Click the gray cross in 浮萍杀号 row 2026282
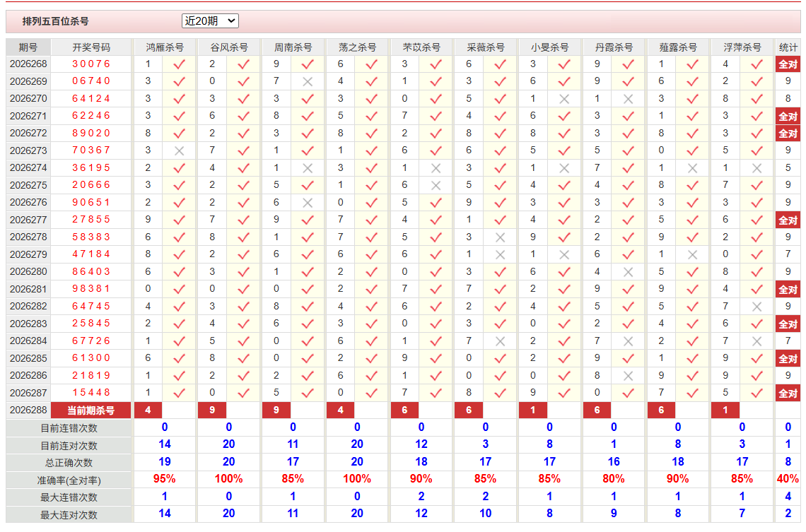 pyautogui.click(x=757, y=307)
